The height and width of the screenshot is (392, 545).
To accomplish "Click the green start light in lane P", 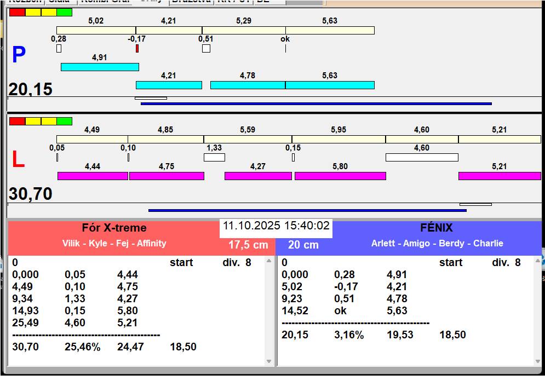I will pyautogui.click(x=64, y=12).
